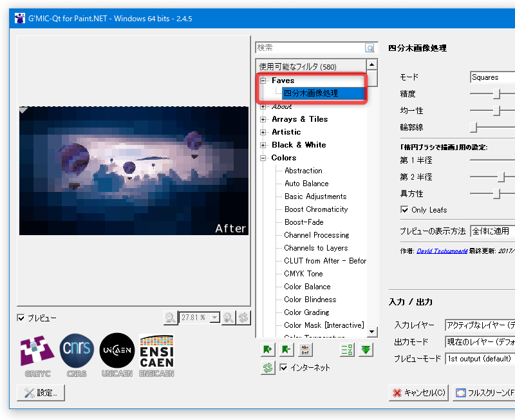
Task: Collapse the Colors filter group
Action: (263, 158)
